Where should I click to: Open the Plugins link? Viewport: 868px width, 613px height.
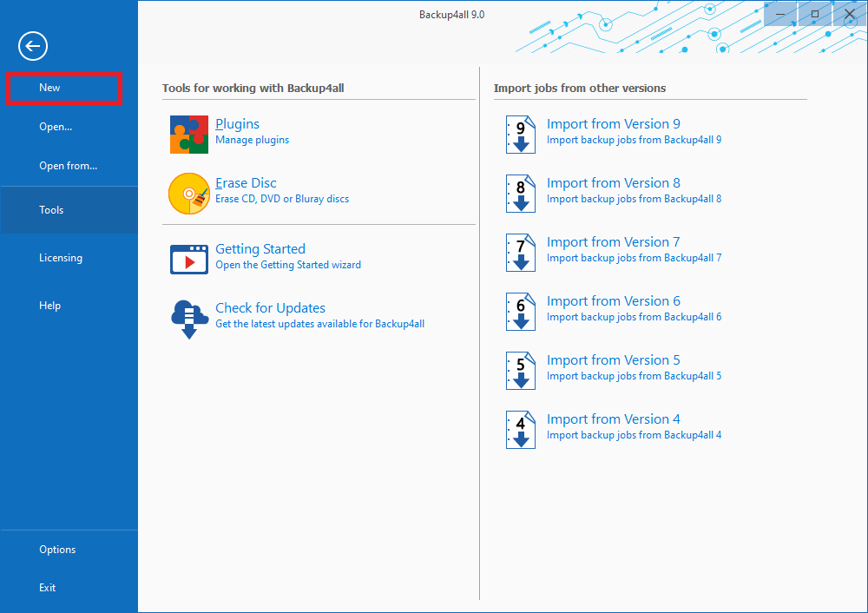pyautogui.click(x=237, y=124)
